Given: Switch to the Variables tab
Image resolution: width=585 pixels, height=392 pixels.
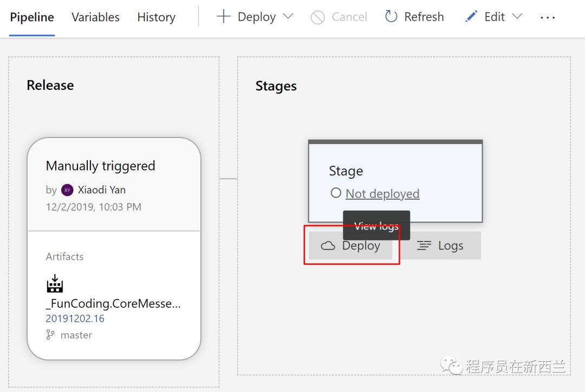Looking at the screenshot, I should tap(95, 17).
